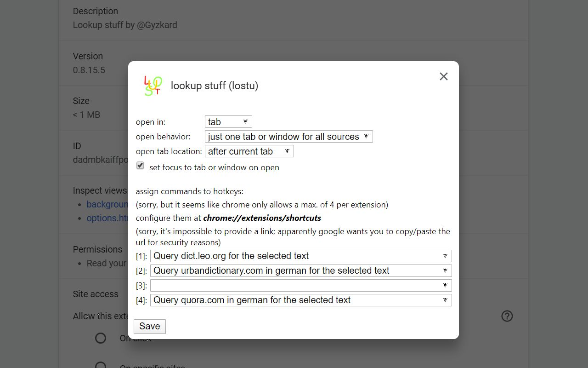Click the 'Inspect views' heading
This screenshot has width=588, height=368.
100,190
